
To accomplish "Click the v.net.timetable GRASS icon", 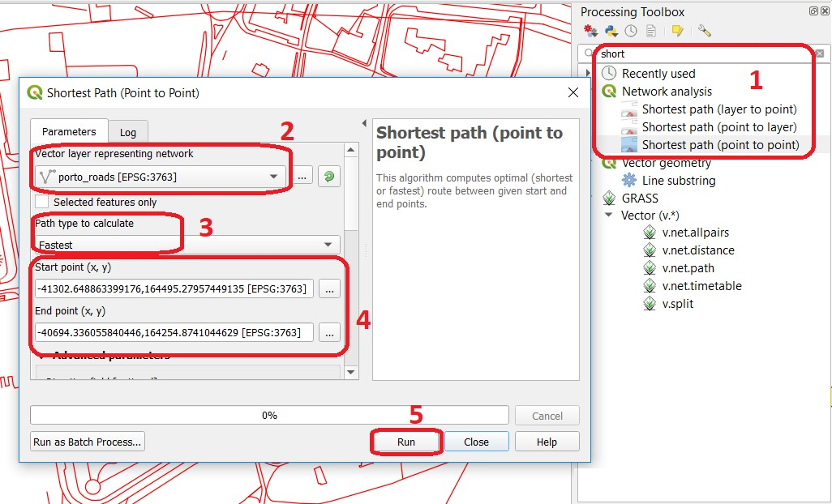I will [x=650, y=286].
